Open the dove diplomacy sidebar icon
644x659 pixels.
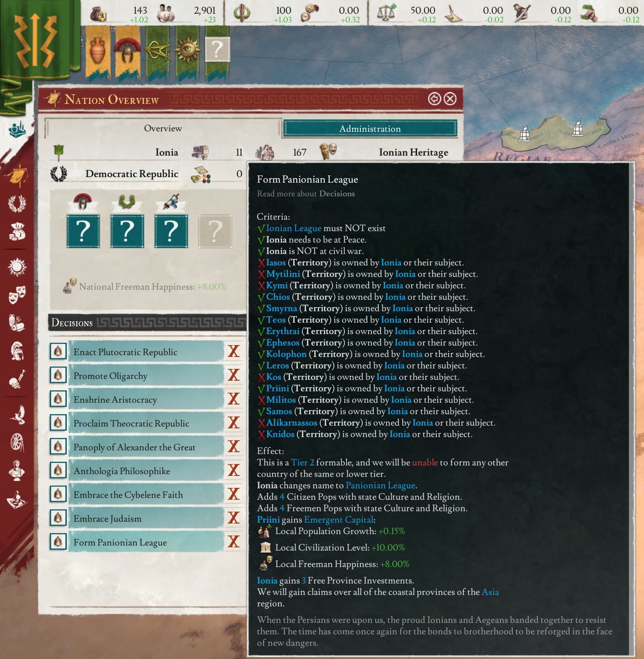(x=17, y=415)
